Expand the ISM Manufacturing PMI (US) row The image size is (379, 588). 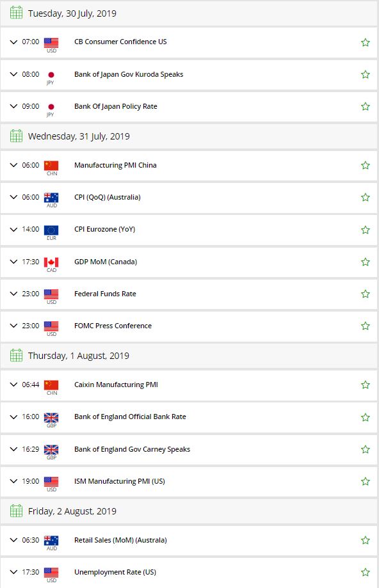pos(13,481)
